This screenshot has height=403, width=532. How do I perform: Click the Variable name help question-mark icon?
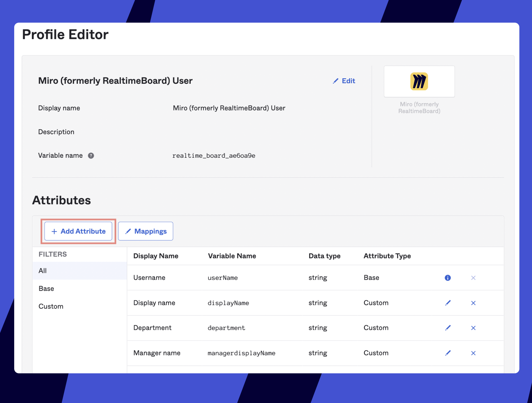coord(91,156)
